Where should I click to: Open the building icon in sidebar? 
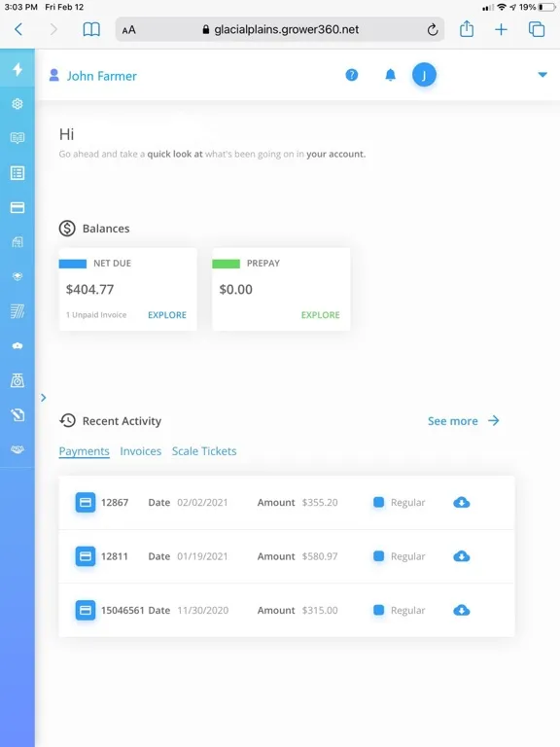[17, 242]
